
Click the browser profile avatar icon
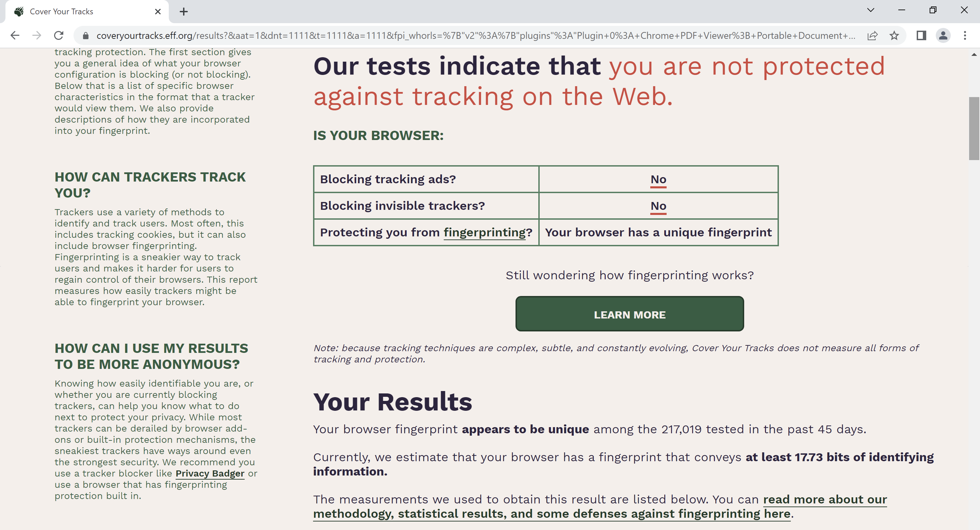944,35
